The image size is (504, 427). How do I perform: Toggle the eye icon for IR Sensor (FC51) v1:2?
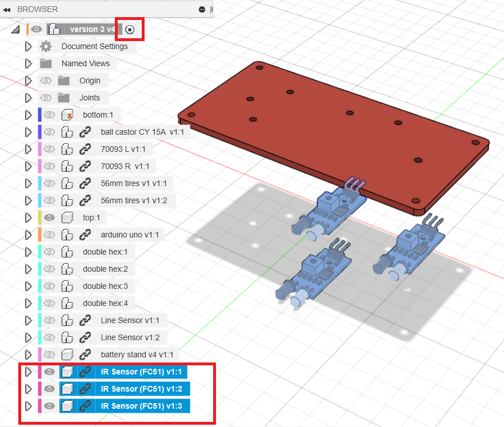click(49, 388)
